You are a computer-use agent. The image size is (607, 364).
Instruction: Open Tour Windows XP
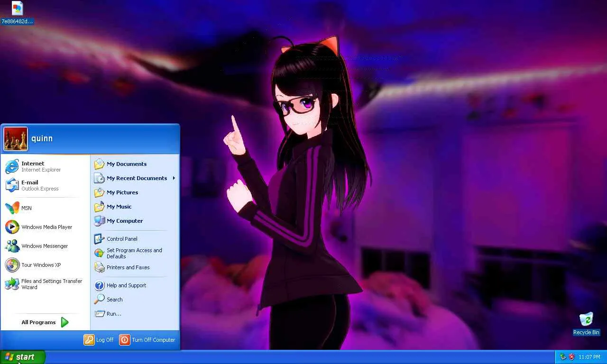pyautogui.click(x=45, y=265)
